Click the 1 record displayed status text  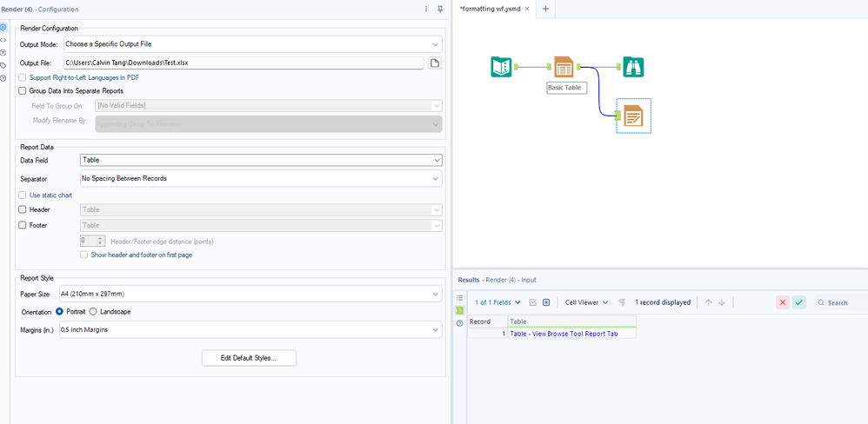click(x=663, y=302)
